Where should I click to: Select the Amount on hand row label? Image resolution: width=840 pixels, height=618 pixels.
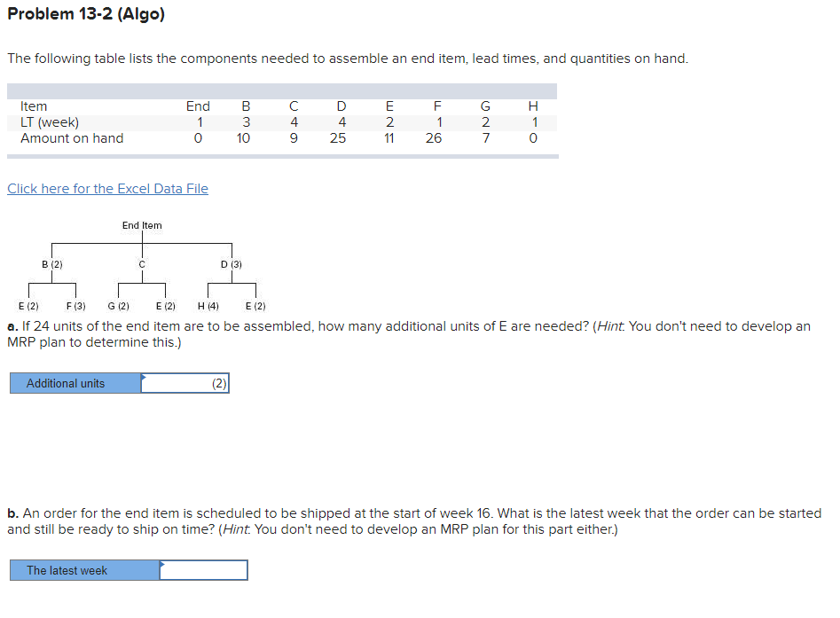point(75,138)
